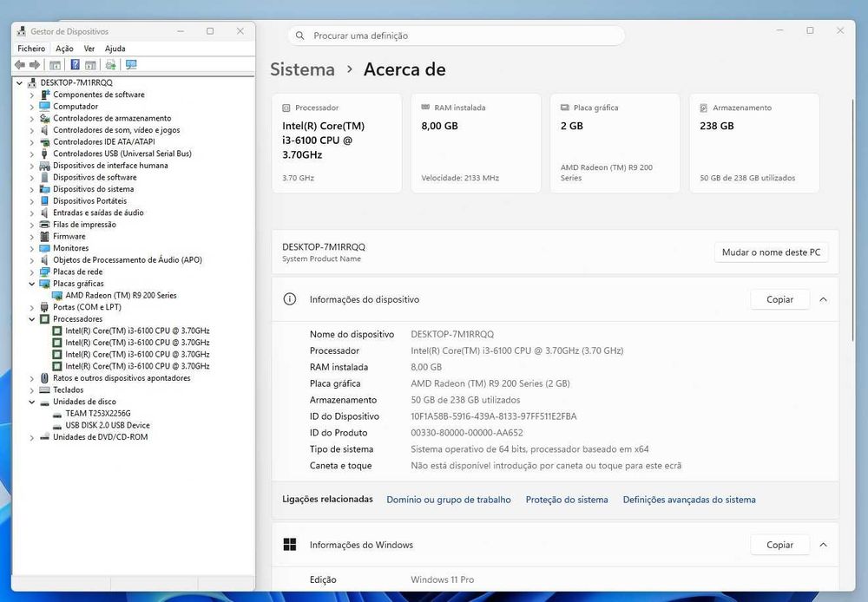Click the scan for hardware changes monitor icon
868x602 pixels.
coord(131,65)
